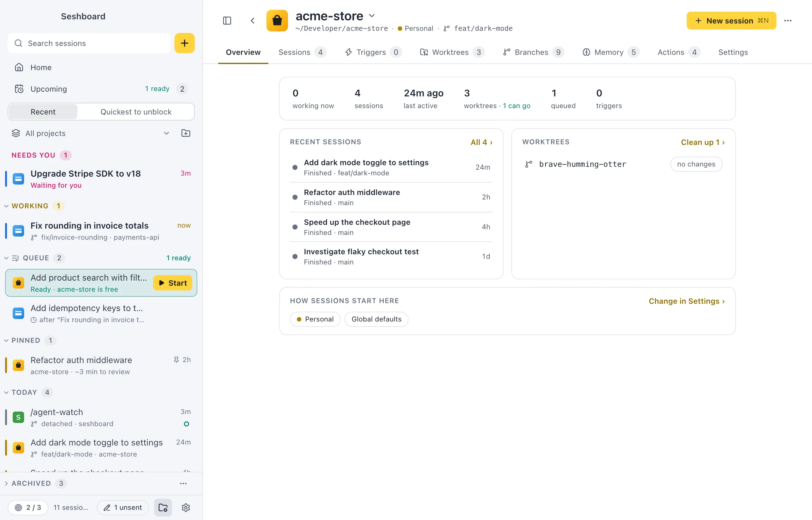This screenshot has width=812, height=520.
Task: Open the Triggers tab
Action: (373, 52)
